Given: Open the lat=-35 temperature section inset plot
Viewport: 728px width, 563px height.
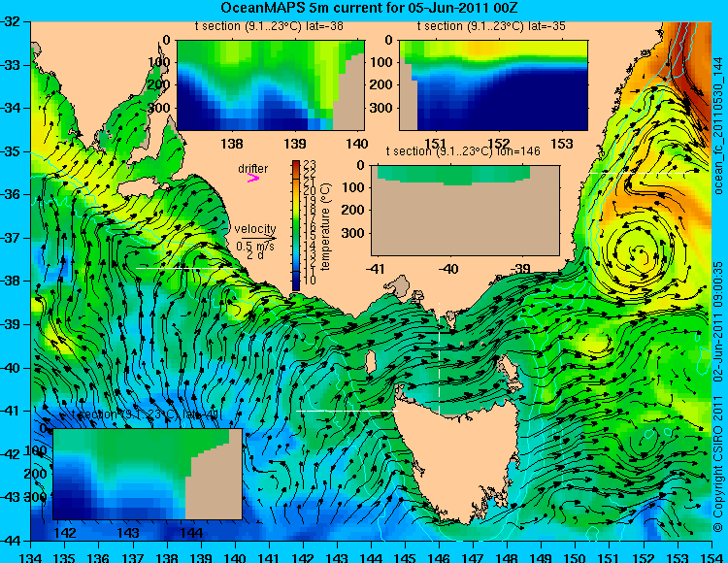Looking at the screenshot, I should [x=493, y=85].
